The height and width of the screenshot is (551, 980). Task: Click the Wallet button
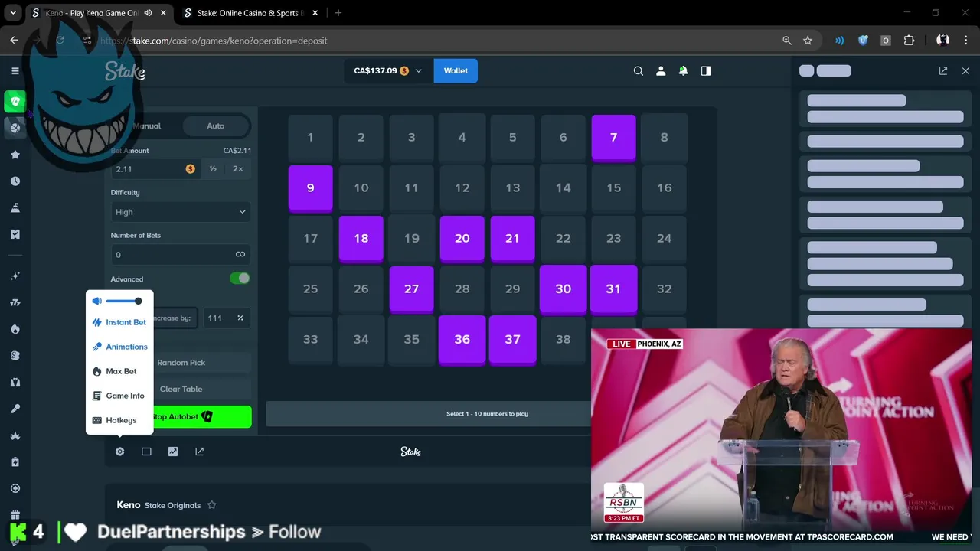[x=456, y=70]
